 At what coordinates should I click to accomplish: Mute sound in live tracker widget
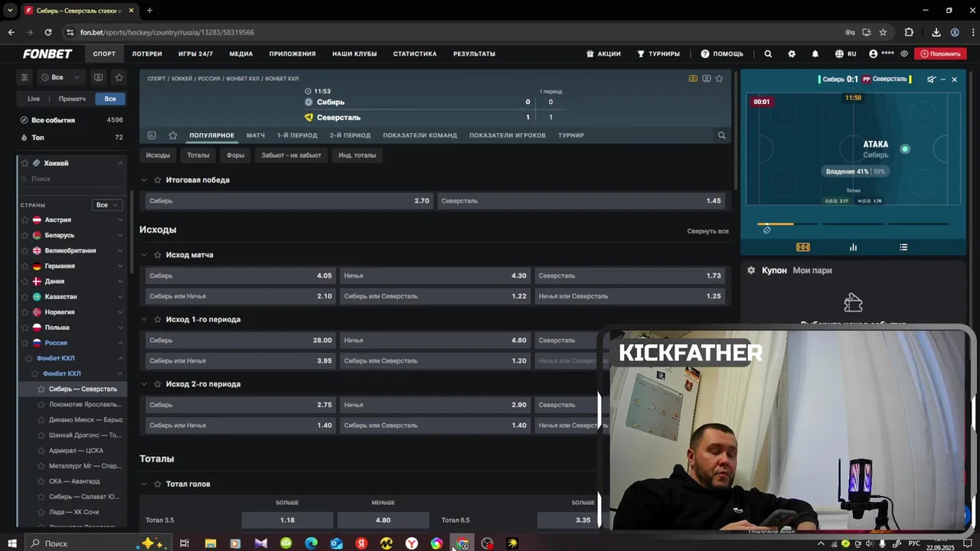[x=931, y=80]
